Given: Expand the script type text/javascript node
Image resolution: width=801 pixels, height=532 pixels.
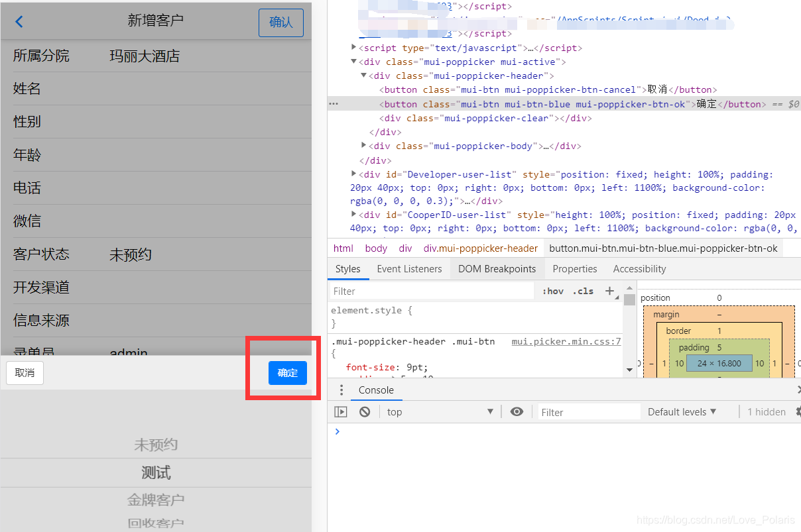Looking at the screenshot, I should pos(354,48).
